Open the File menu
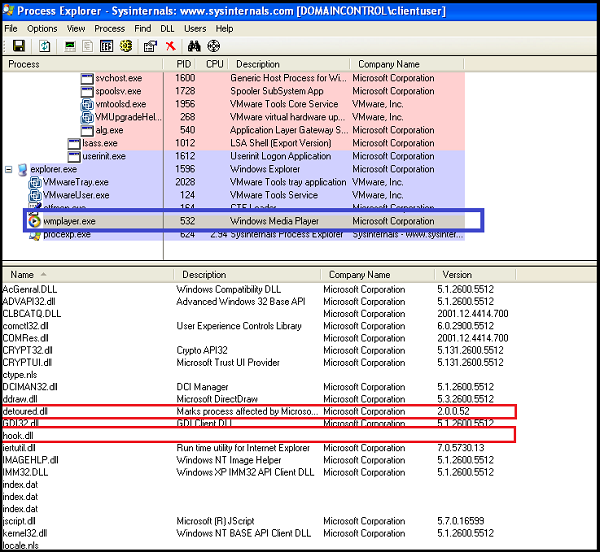This screenshot has width=600, height=552. [11, 29]
